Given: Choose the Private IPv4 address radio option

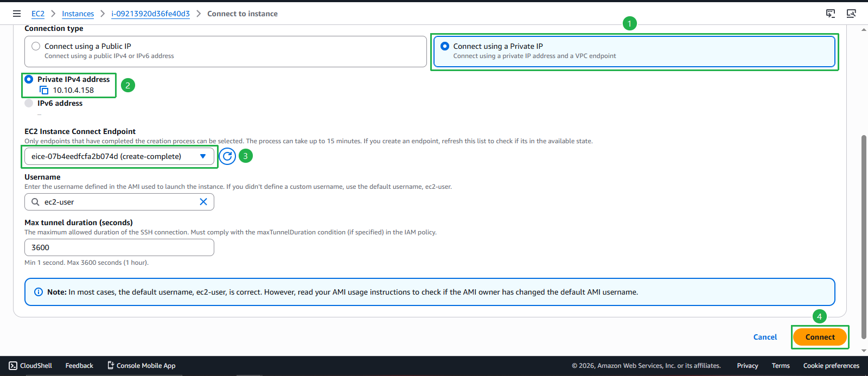Looking at the screenshot, I should (29, 79).
